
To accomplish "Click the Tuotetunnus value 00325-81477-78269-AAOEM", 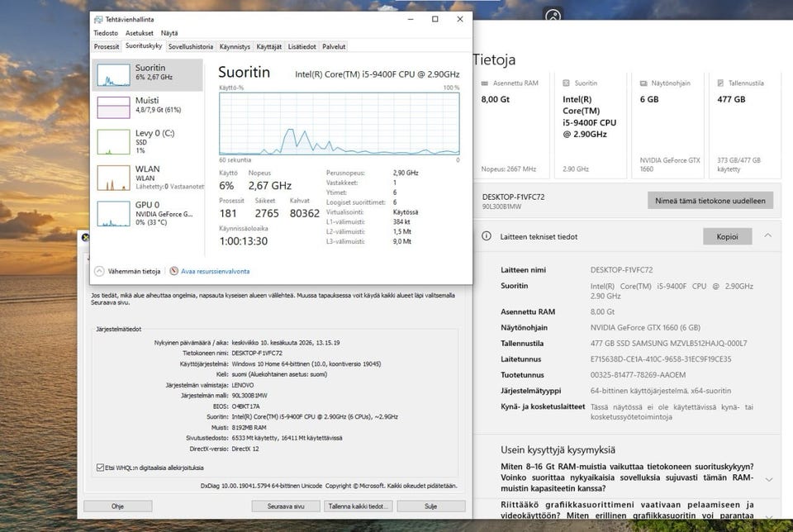I will coord(638,375).
